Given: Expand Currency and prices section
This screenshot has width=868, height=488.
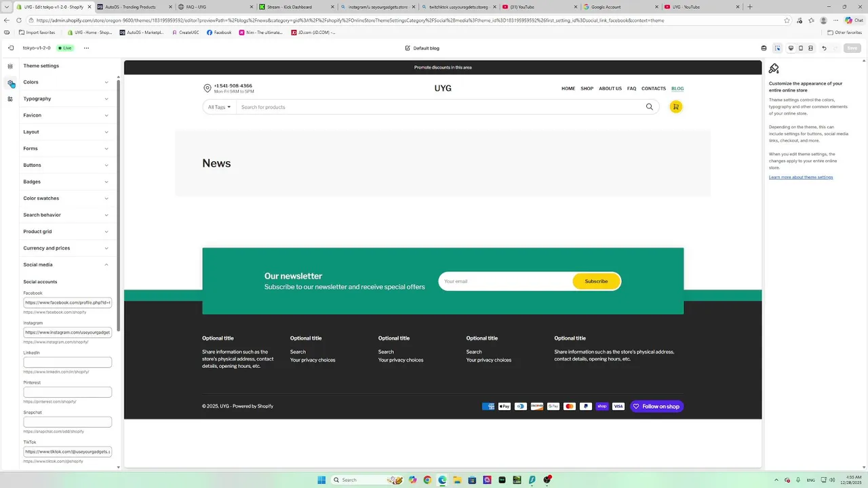Looking at the screenshot, I should pos(66,248).
